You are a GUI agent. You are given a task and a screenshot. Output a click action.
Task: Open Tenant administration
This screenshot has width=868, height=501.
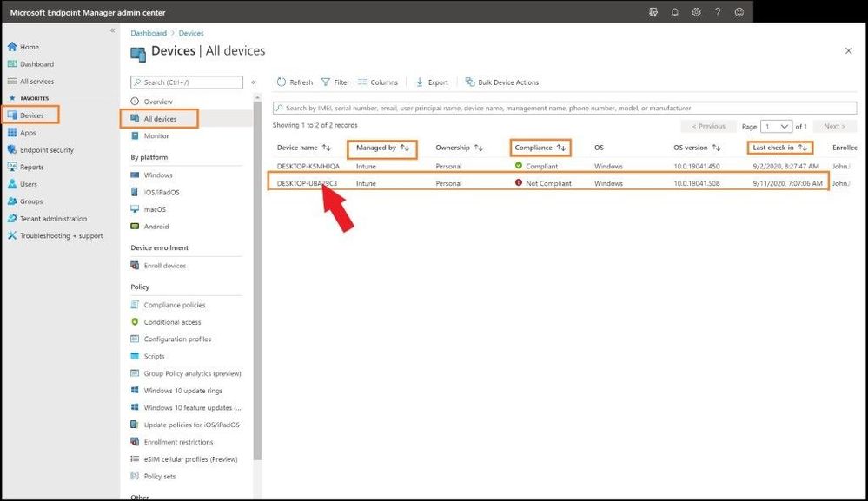(x=47, y=219)
